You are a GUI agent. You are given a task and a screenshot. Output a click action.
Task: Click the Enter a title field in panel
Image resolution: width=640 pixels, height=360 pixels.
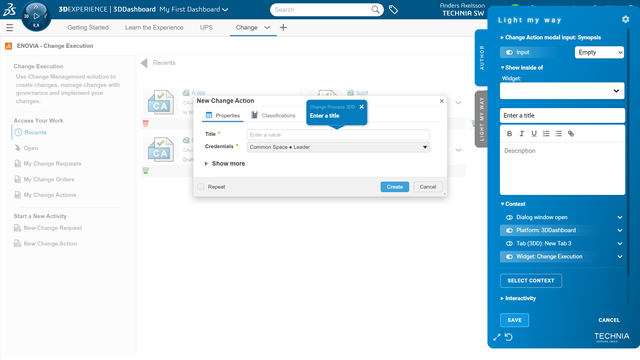[x=562, y=116]
